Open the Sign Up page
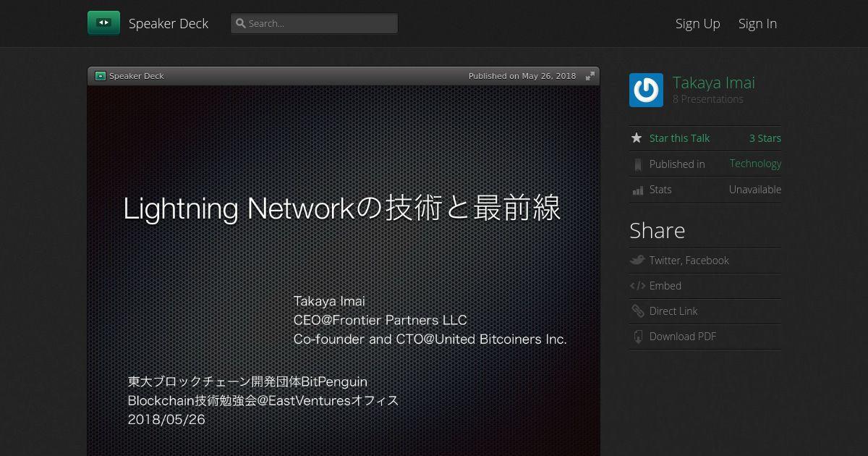868x456 pixels. coord(698,23)
